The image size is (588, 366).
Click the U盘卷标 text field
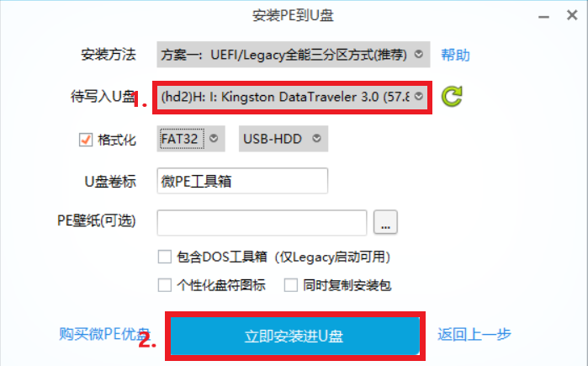pos(242,181)
